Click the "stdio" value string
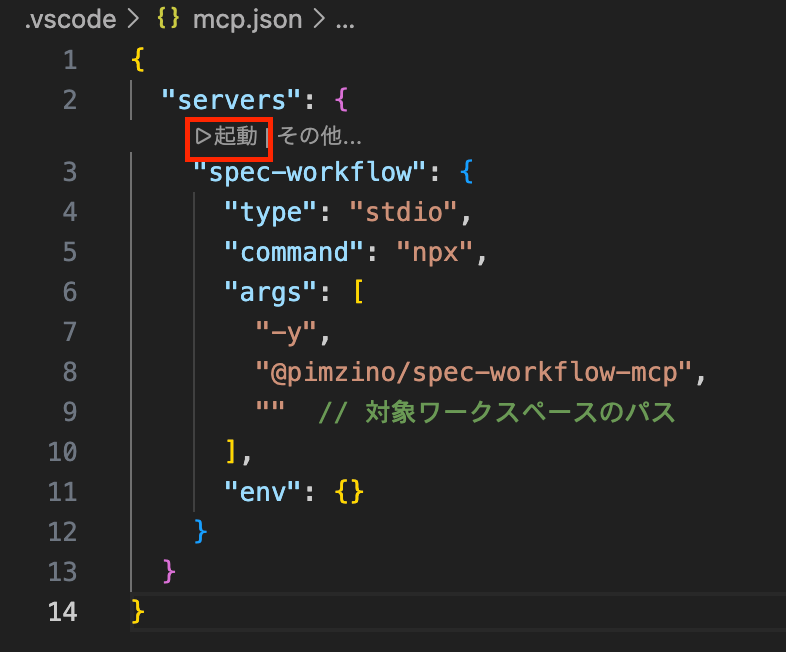Viewport: 786px width, 652px height. click(404, 212)
